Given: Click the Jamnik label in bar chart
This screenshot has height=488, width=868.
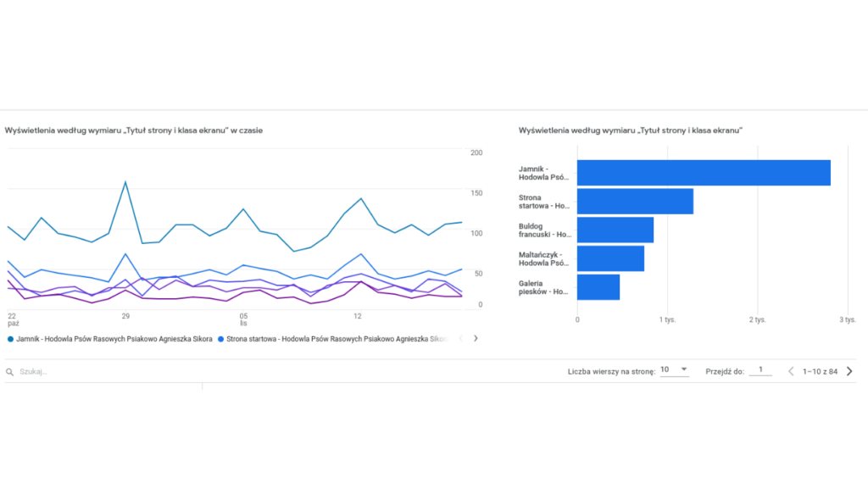Looking at the screenshot, I should pos(543,173).
